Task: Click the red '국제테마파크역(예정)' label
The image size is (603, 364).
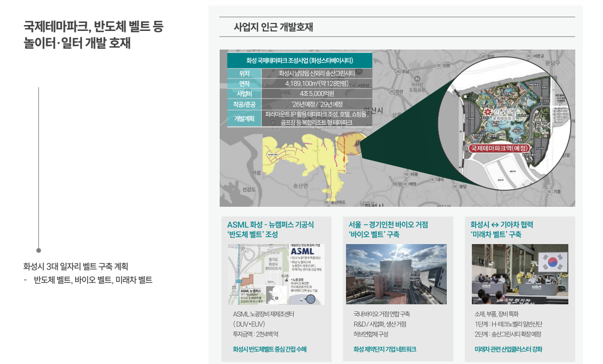Action: click(500, 148)
